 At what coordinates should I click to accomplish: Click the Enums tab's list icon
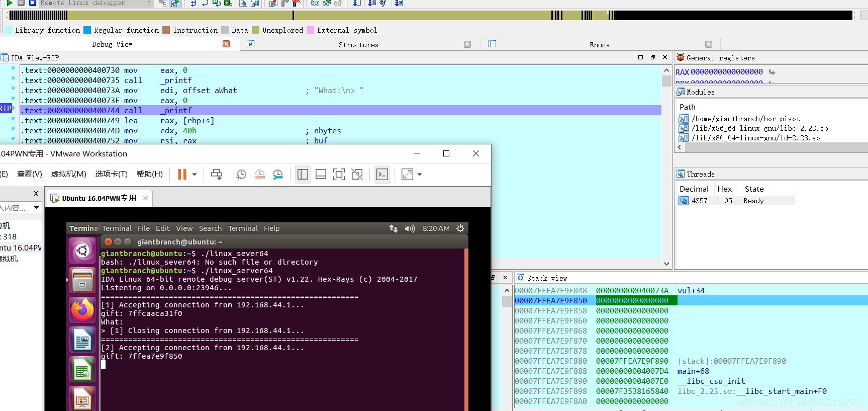(492, 44)
